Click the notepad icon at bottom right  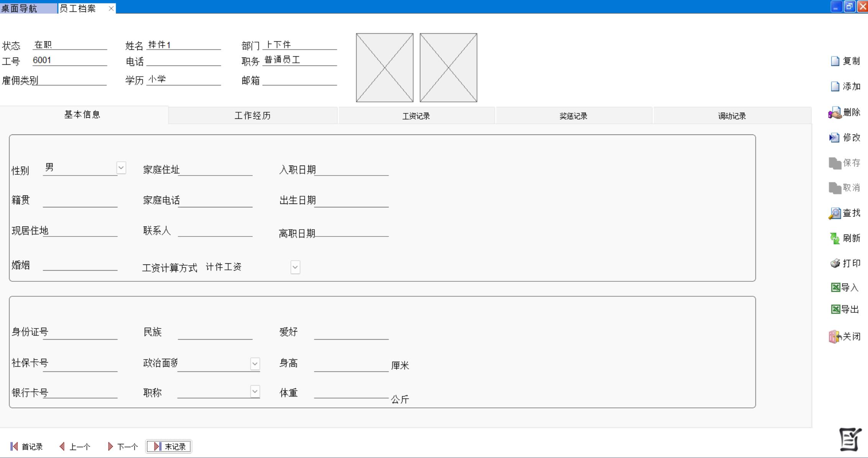click(850, 439)
